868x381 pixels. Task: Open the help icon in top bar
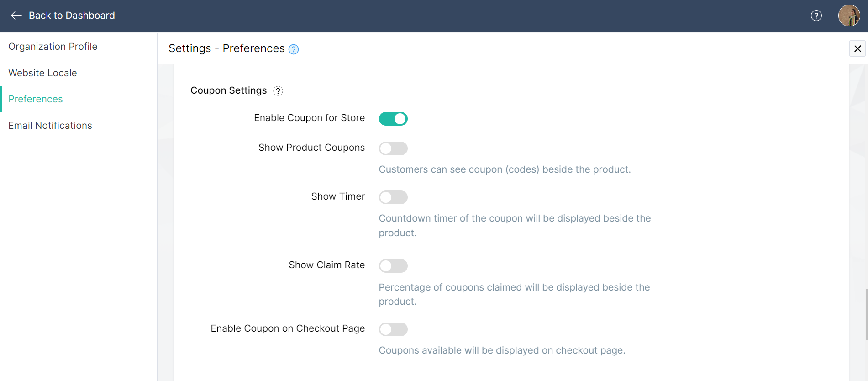[816, 16]
